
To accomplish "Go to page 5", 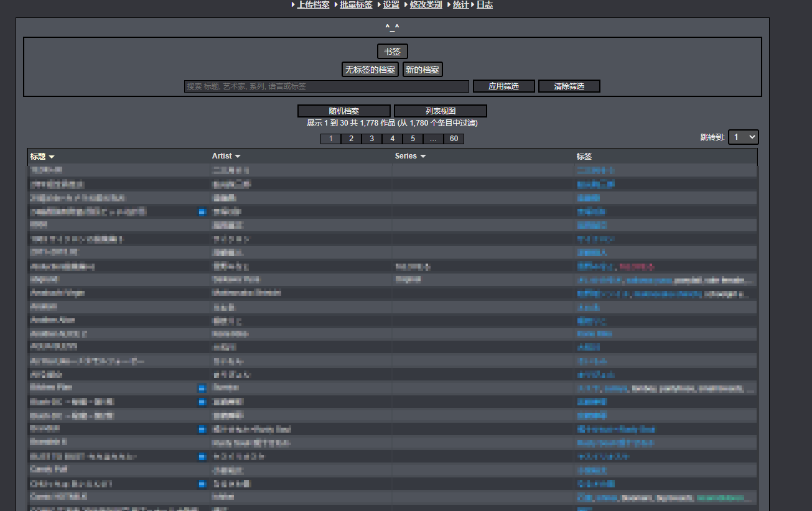I will tap(413, 139).
